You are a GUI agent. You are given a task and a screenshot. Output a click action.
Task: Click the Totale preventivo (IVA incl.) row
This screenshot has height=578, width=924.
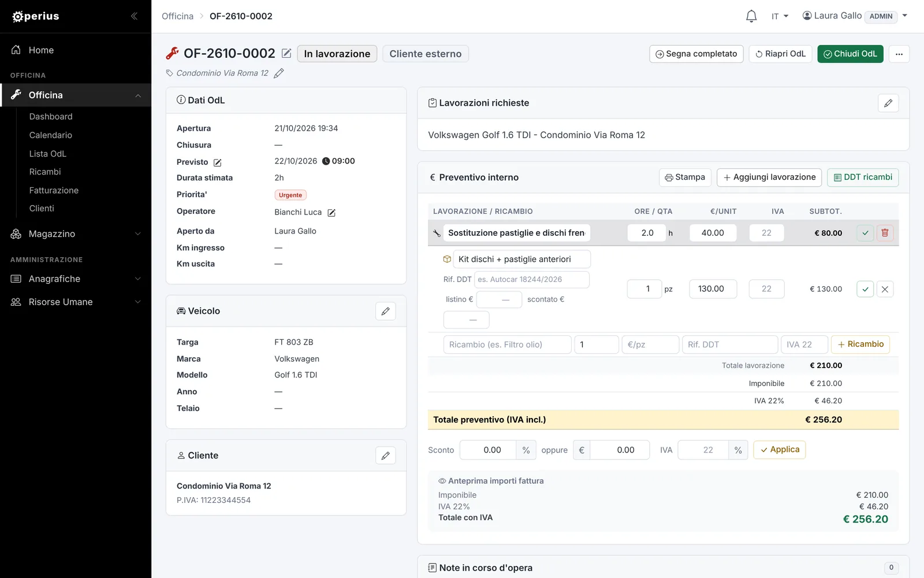(663, 420)
